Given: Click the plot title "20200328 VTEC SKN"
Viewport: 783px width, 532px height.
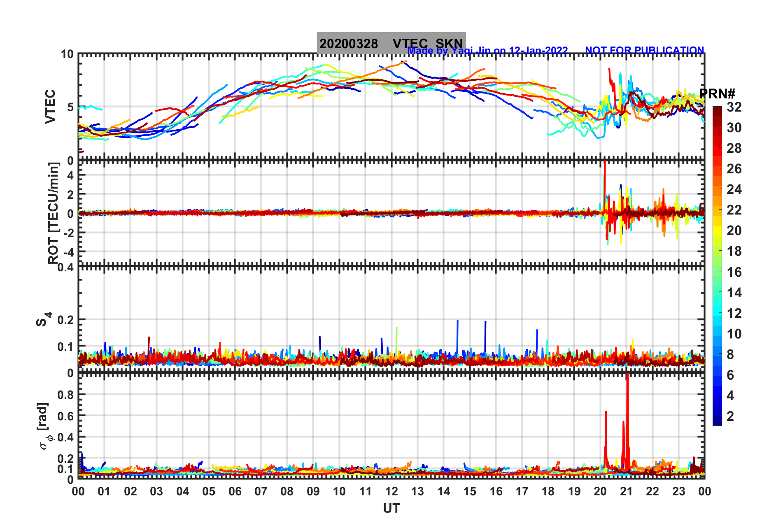Looking at the screenshot, I should (391, 43).
